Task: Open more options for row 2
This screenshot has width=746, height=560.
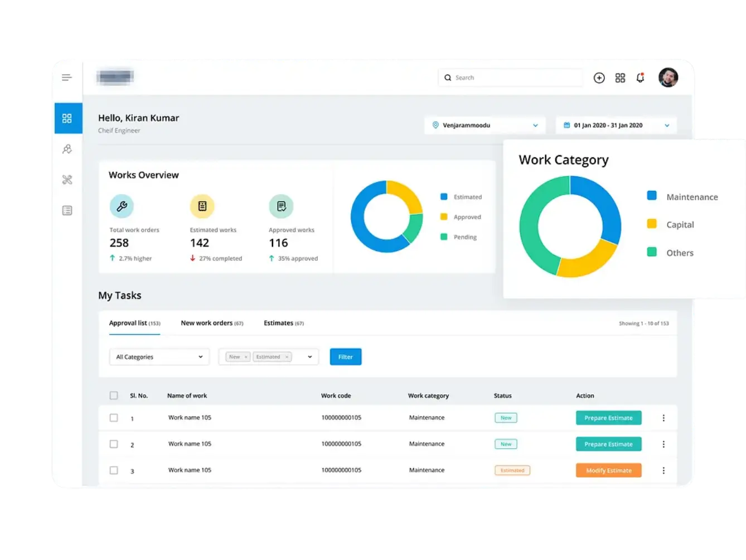Action: [x=663, y=444]
